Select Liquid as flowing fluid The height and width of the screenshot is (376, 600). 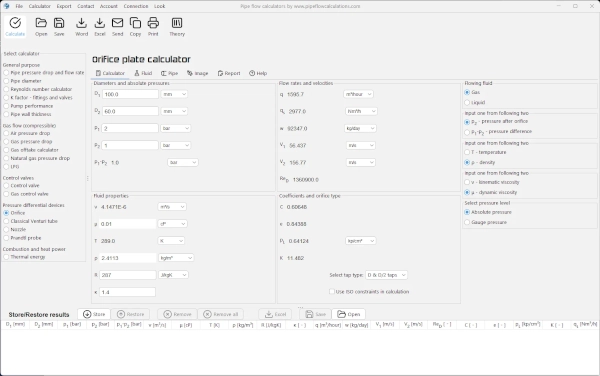point(474,103)
